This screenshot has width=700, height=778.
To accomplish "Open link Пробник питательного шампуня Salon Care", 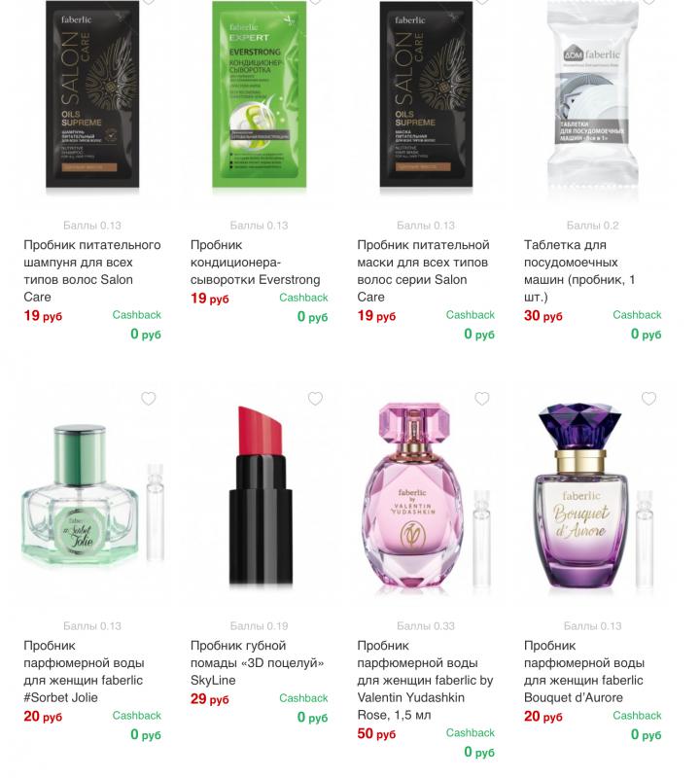I will (x=92, y=271).
